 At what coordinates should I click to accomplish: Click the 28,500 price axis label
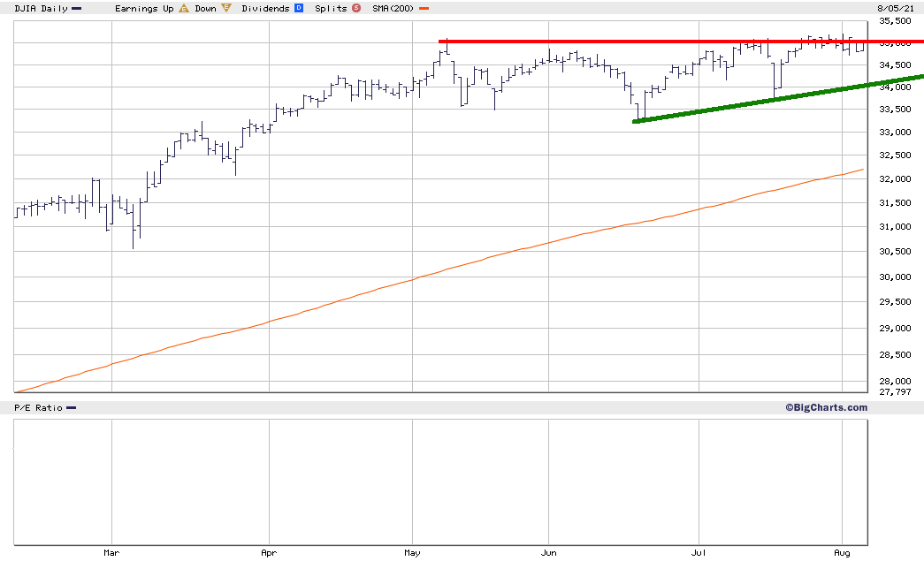[x=895, y=354]
